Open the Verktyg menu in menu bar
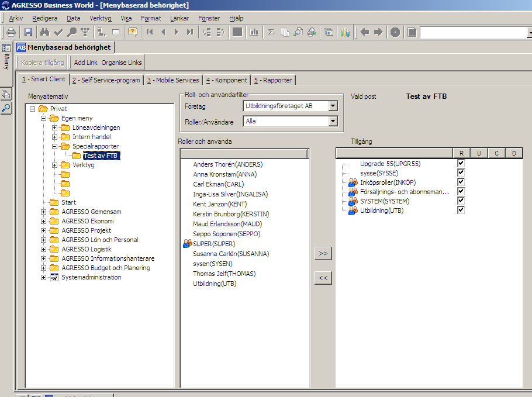The image size is (532, 397). pyautogui.click(x=101, y=18)
